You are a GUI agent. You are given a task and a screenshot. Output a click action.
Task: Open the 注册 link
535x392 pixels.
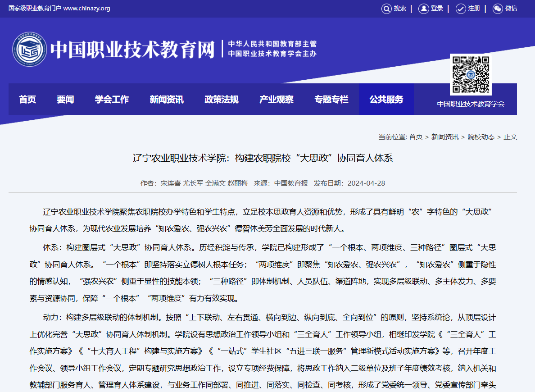474,8
